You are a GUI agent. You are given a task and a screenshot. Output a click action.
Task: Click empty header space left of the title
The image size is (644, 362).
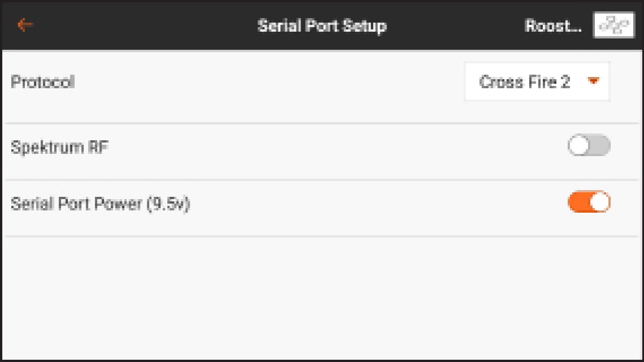(141, 26)
